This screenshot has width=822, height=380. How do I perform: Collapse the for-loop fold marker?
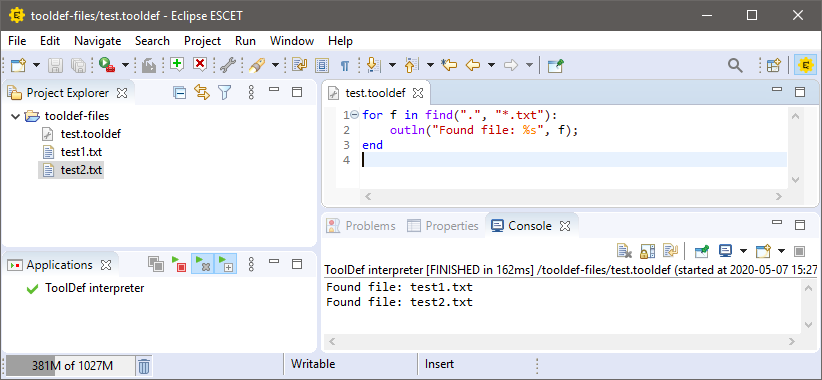[x=354, y=115]
